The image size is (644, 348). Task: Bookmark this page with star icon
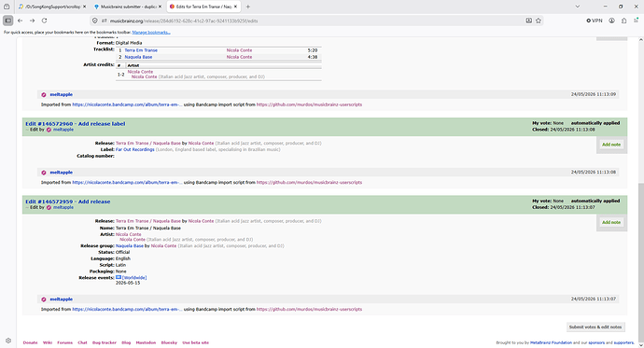pos(539,21)
